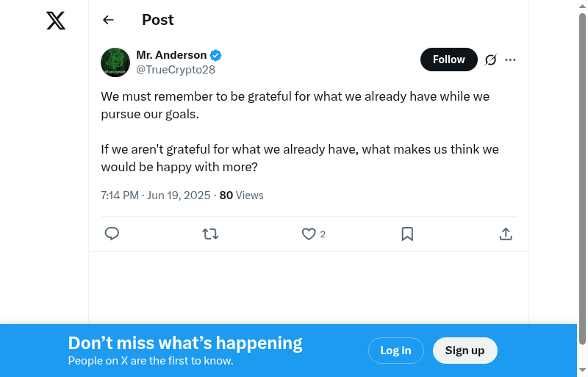Click the page's vertical scrollbar thumb
The image size is (588, 377).
point(582,176)
